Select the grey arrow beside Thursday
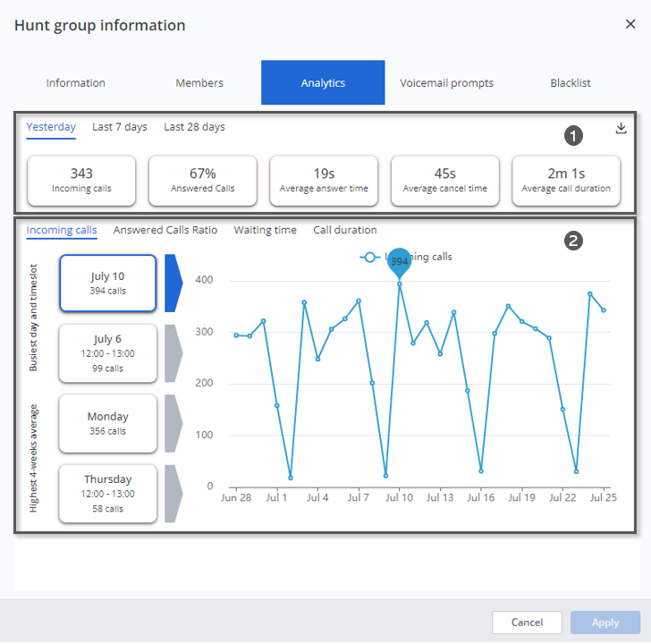The height and width of the screenshot is (644, 651). 173,493
